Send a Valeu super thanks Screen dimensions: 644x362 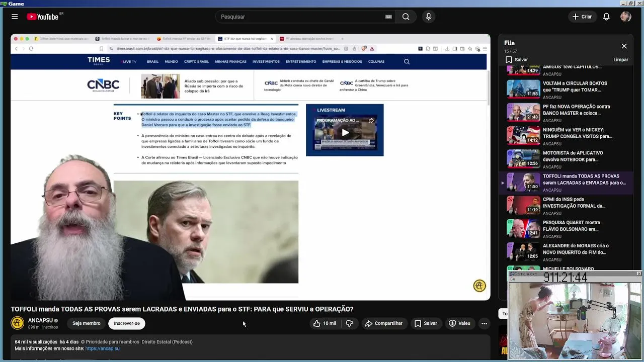click(x=459, y=323)
